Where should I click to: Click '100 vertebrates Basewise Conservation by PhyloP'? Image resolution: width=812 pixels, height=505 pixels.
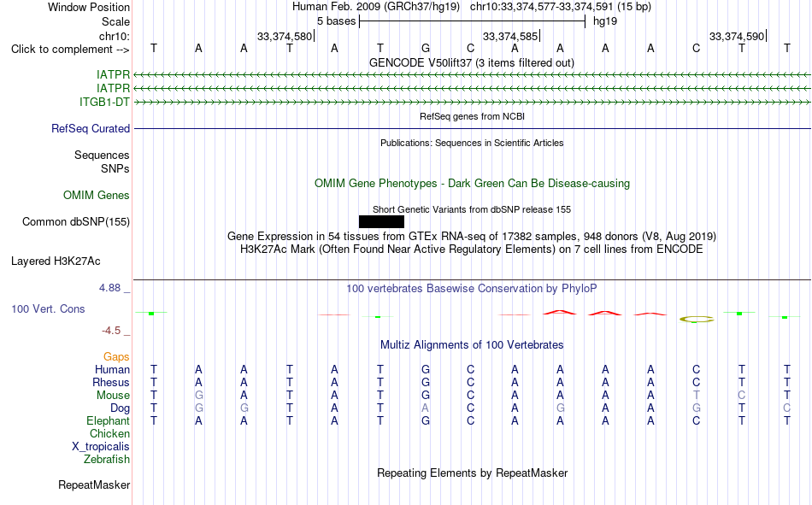coord(472,289)
